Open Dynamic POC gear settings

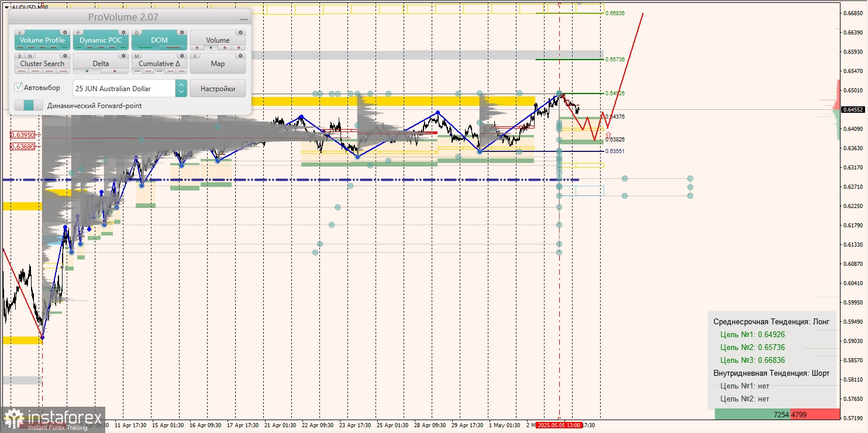123,32
